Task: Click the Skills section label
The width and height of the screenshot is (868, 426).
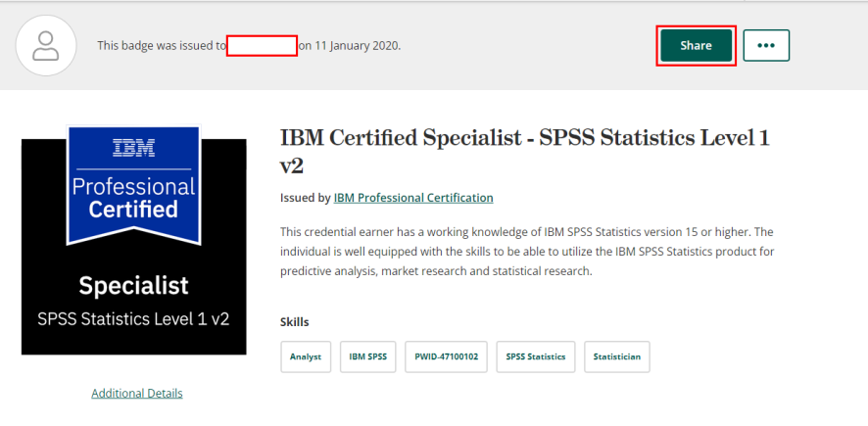Action: pyautogui.click(x=295, y=322)
